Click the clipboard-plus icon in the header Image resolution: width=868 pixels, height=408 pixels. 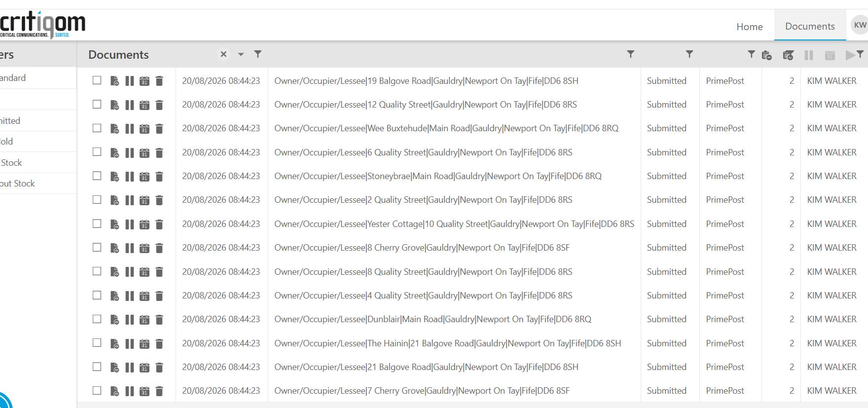[788, 55]
